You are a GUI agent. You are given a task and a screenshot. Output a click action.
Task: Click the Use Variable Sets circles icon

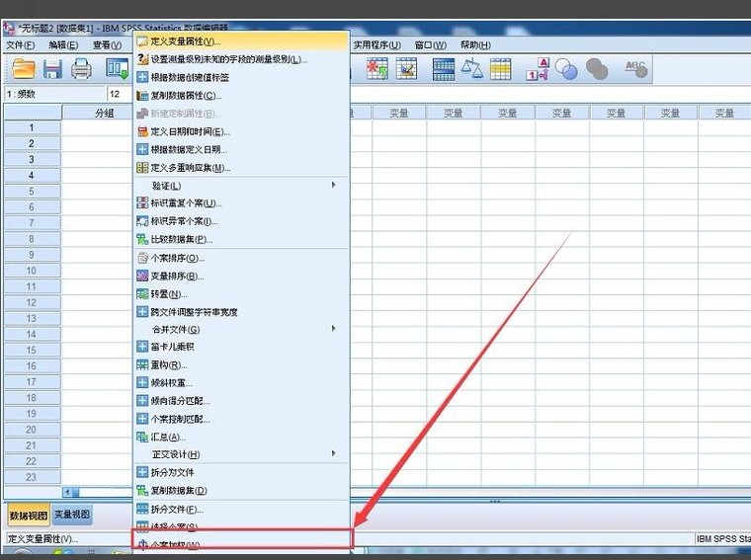coord(566,69)
